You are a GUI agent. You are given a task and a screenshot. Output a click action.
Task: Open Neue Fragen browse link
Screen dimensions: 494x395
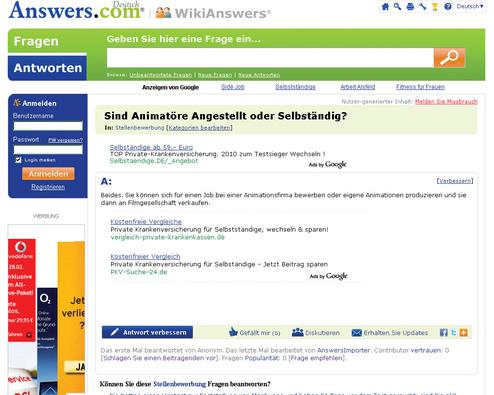215,75
